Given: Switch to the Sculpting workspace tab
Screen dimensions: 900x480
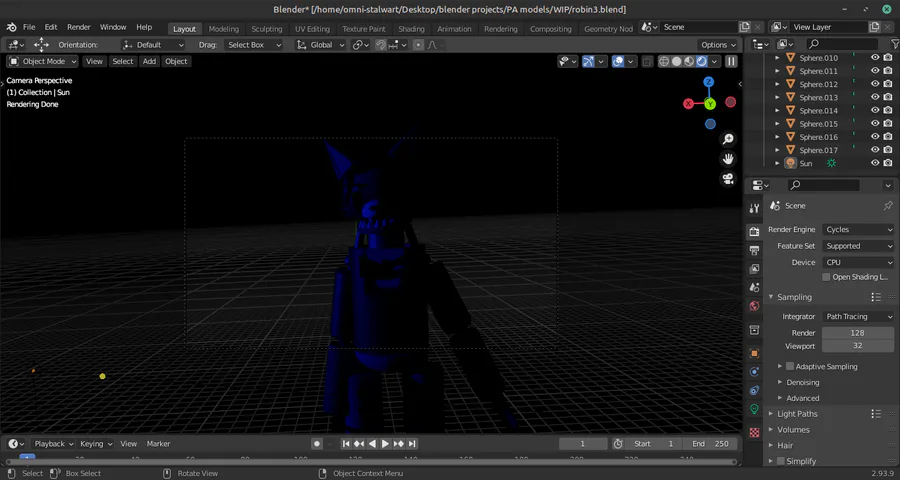Looking at the screenshot, I should 266,29.
